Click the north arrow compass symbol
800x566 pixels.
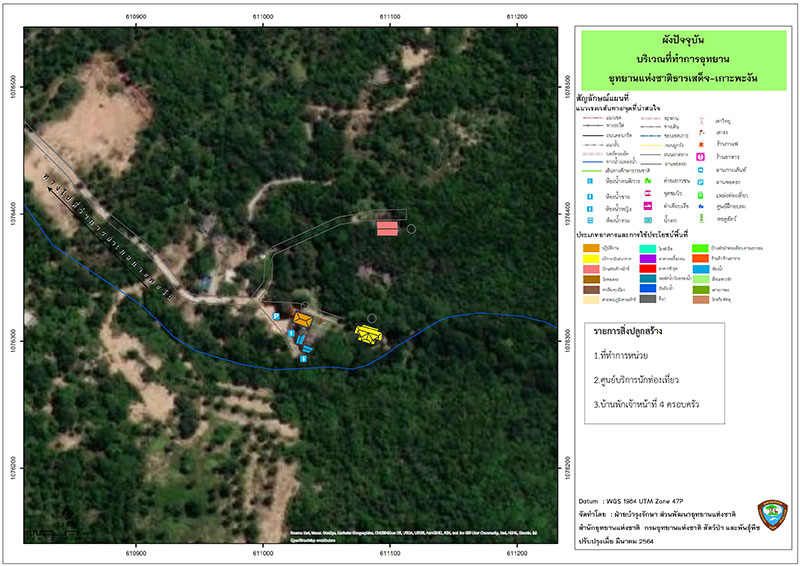pos(68,514)
